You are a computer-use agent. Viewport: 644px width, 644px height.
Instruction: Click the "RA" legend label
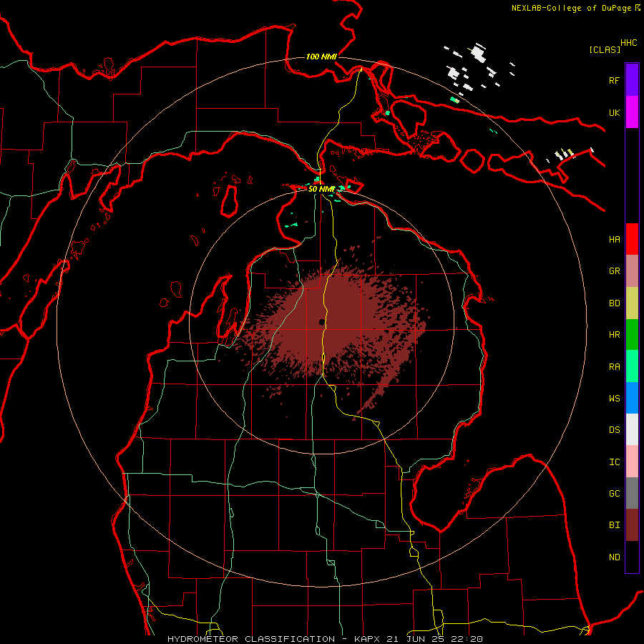[614, 367]
